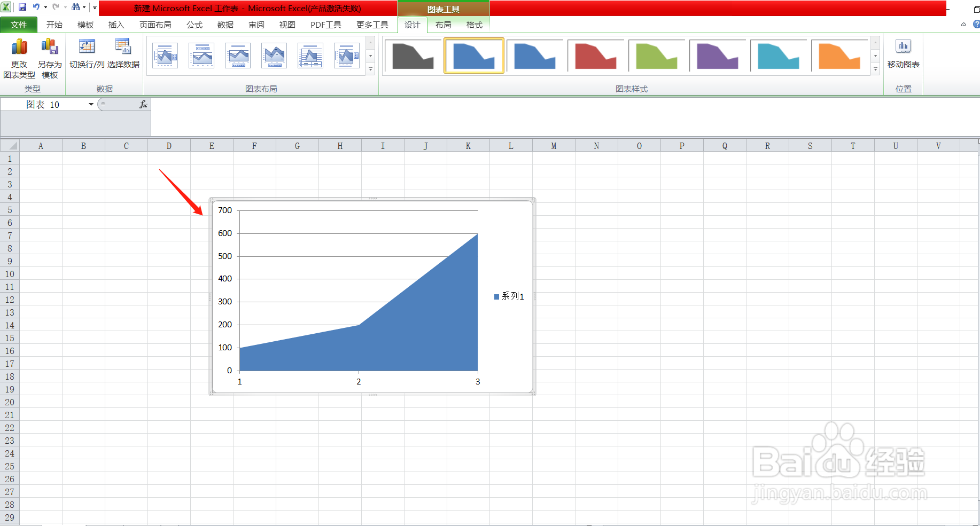Apply the red chart style

(596, 56)
